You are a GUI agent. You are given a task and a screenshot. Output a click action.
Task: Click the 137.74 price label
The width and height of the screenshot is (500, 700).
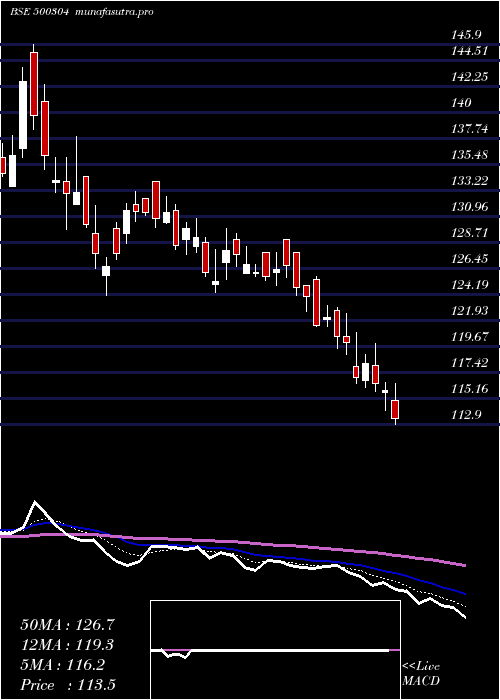pyautogui.click(x=469, y=129)
